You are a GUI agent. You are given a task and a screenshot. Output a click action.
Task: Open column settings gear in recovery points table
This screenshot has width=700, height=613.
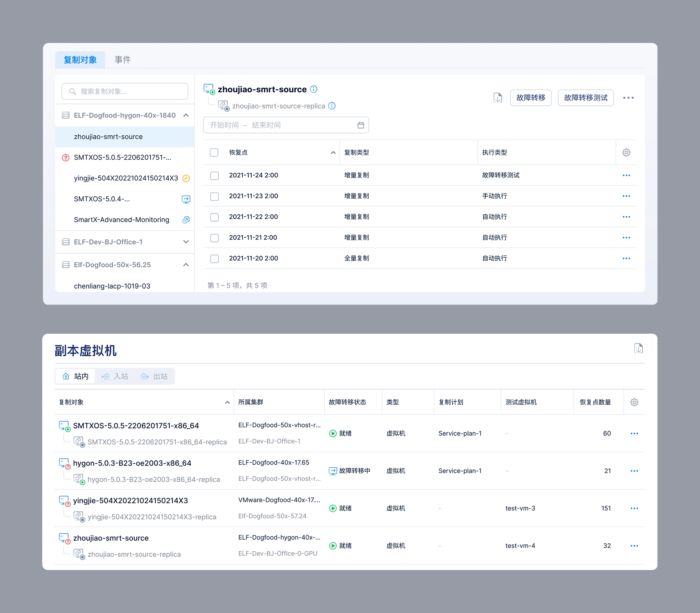[x=626, y=153]
